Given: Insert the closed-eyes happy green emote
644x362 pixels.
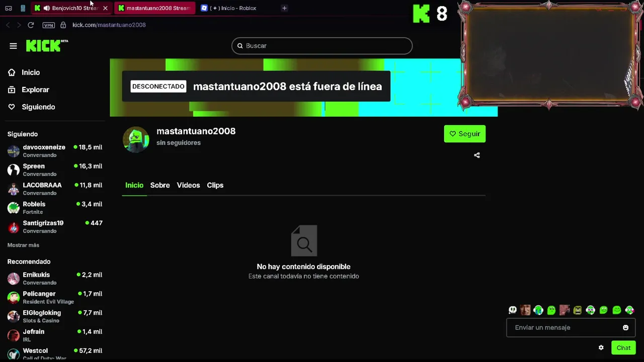Looking at the screenshot, I should point(617,310).
